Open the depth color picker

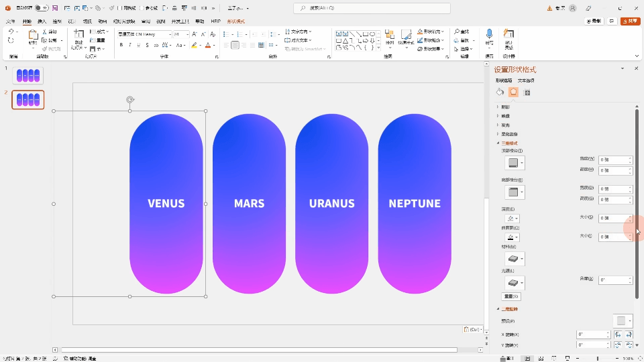[x=512, y=219]
